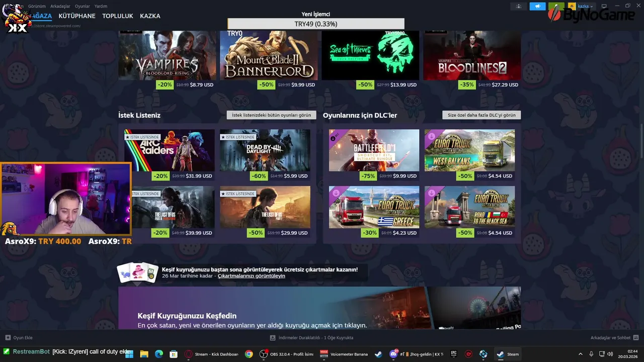Image resolution: width=644 pixels, height=362 pixels.
Task: Switch Steam to Big Picture mode
Action: [x=604, y=6]
